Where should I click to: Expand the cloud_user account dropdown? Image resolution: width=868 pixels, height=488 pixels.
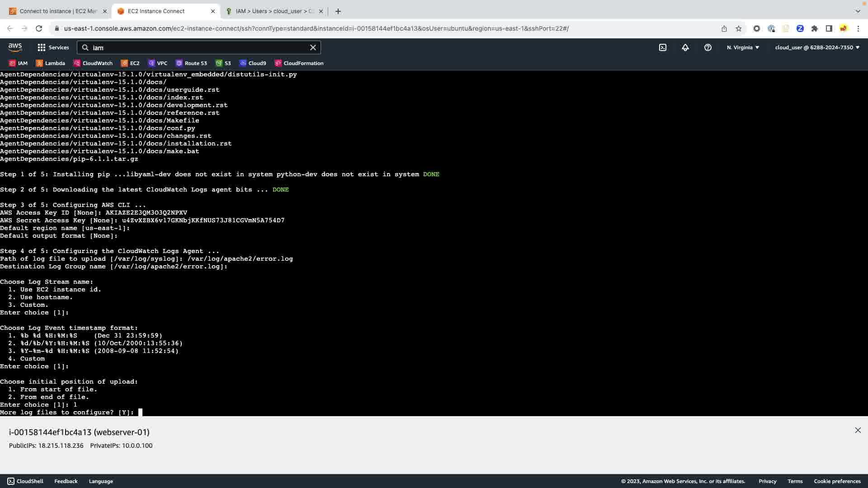tap(817, 47)
